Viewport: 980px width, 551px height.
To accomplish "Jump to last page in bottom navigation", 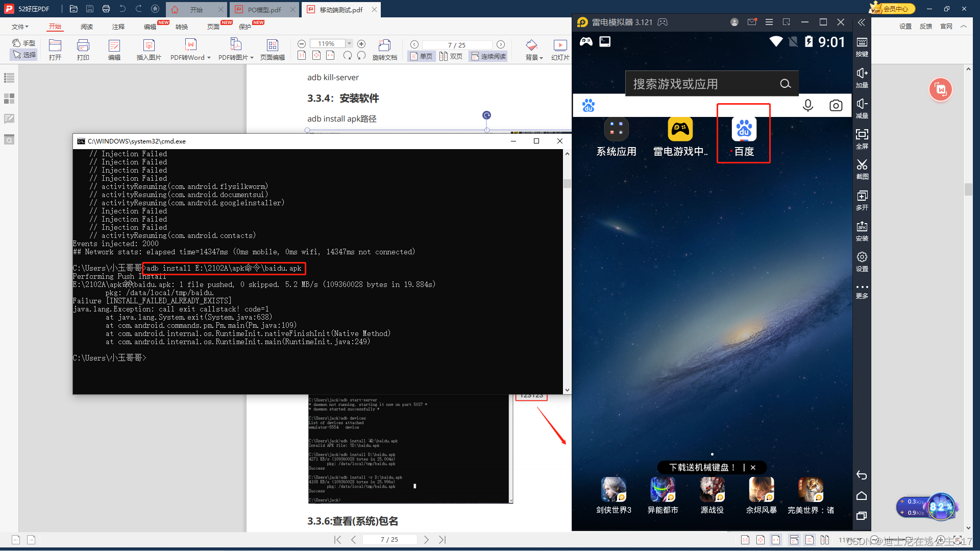I will click(443, 540).
